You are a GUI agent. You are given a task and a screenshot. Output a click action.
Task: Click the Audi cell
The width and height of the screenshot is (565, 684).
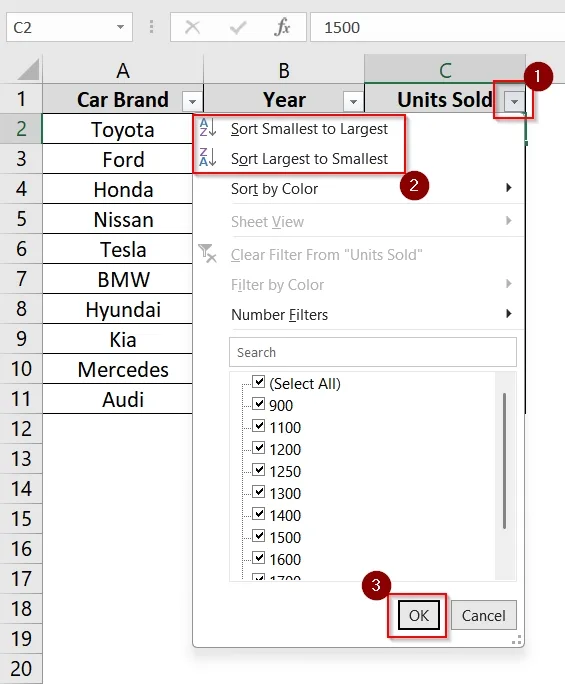point(117,399)
